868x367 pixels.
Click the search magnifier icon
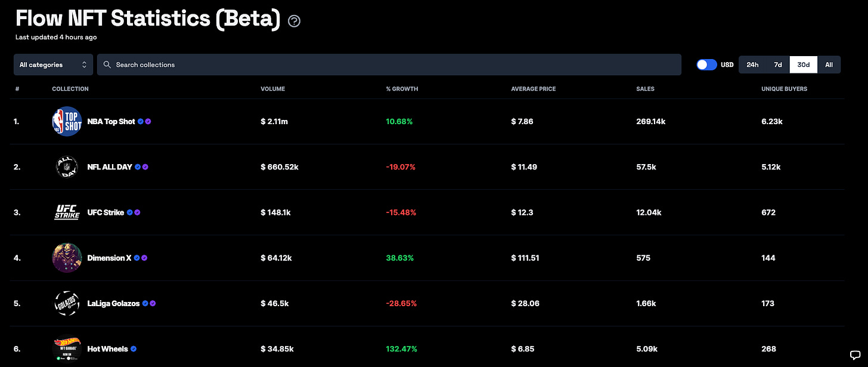click(x=107, y=64)
